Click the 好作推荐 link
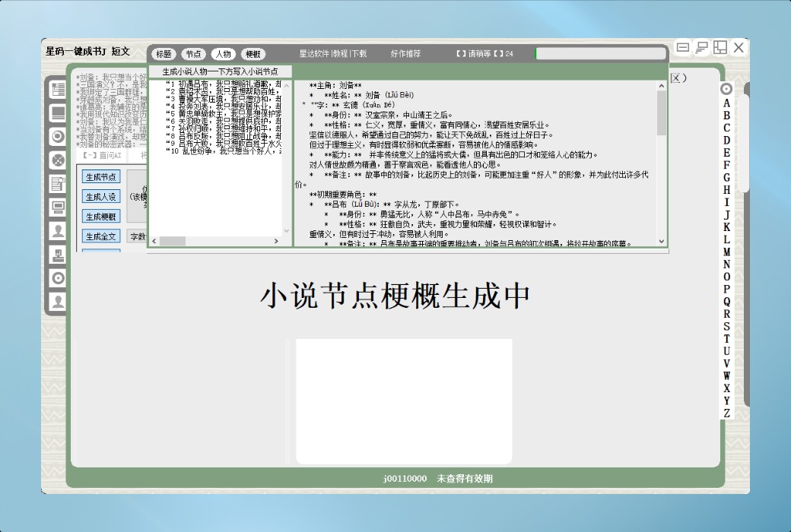791x532 pixels. pyautogui.click(x=405, y=54)
